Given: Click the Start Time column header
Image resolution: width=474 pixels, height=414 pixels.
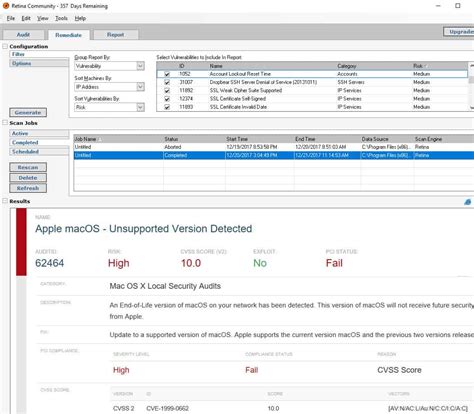Looking at the screenshot, I should [260, 139].
